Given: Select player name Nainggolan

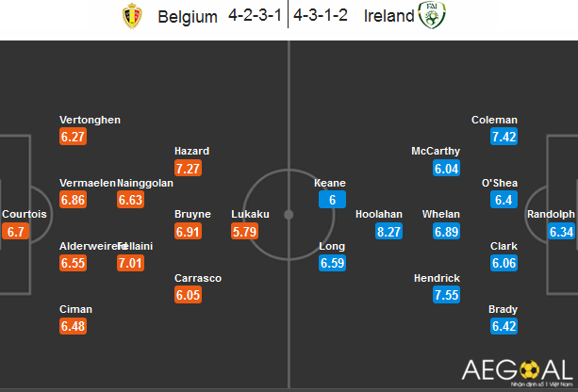Looking at the screenshot, I should (145, 183).
